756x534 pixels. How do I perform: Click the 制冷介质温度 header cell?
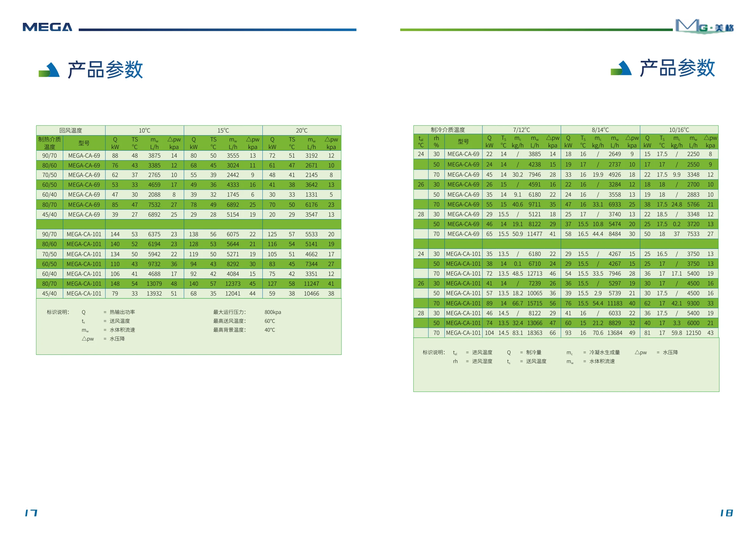pos(448,130)
